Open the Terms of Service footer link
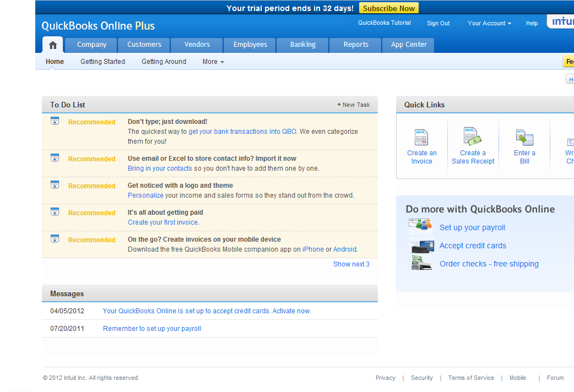The image size is (574, 392). click(471, 378)
